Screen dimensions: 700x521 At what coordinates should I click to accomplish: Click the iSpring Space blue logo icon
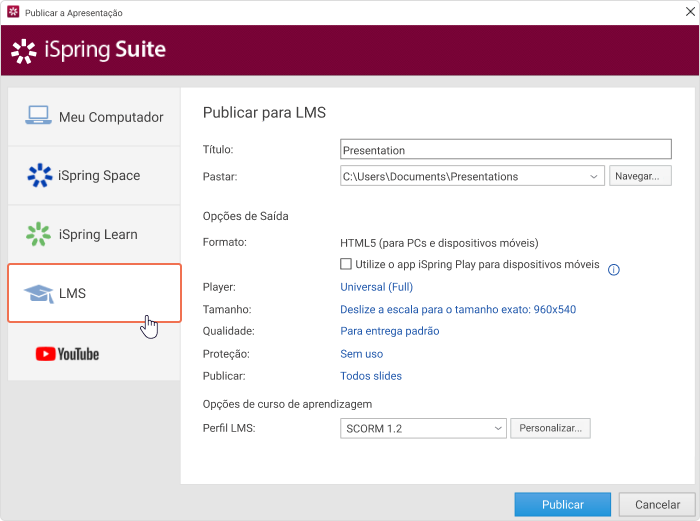40,175
